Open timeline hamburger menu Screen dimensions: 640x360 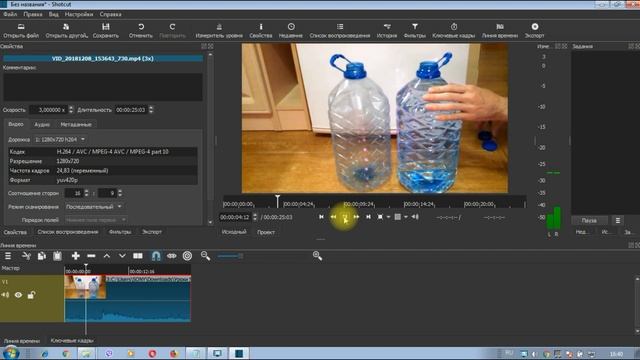[x=8, y=256]
